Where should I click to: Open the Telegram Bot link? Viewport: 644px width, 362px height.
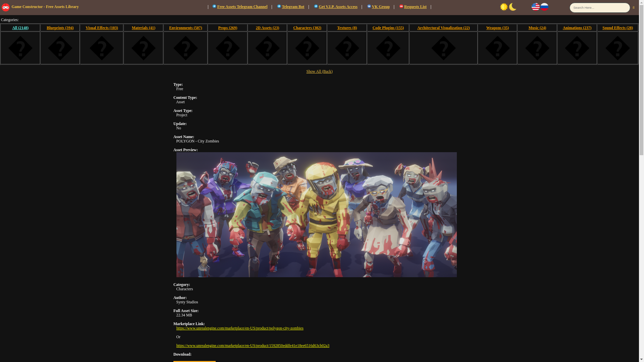[x=293, y=7]
